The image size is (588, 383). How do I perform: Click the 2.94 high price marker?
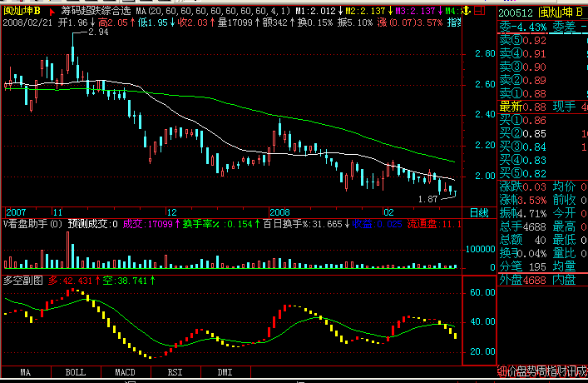[98, 32]
